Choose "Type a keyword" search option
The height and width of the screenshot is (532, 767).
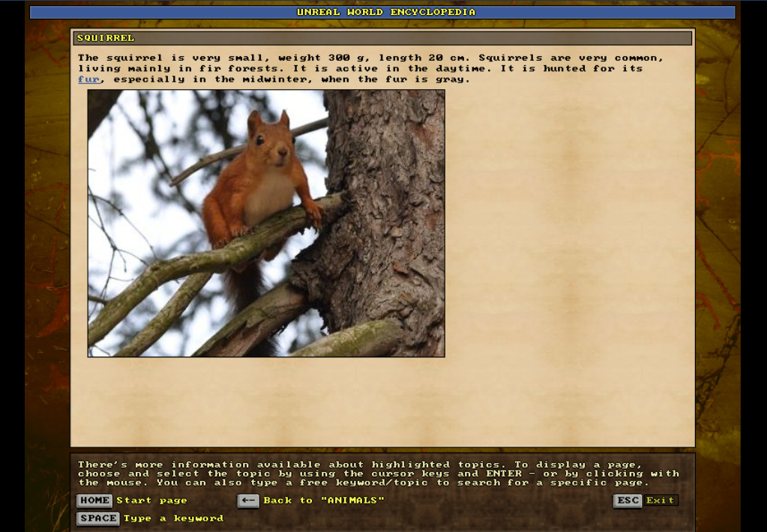click(173, 519)
